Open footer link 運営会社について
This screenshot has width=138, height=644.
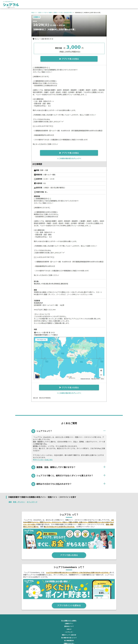point(69,626)
